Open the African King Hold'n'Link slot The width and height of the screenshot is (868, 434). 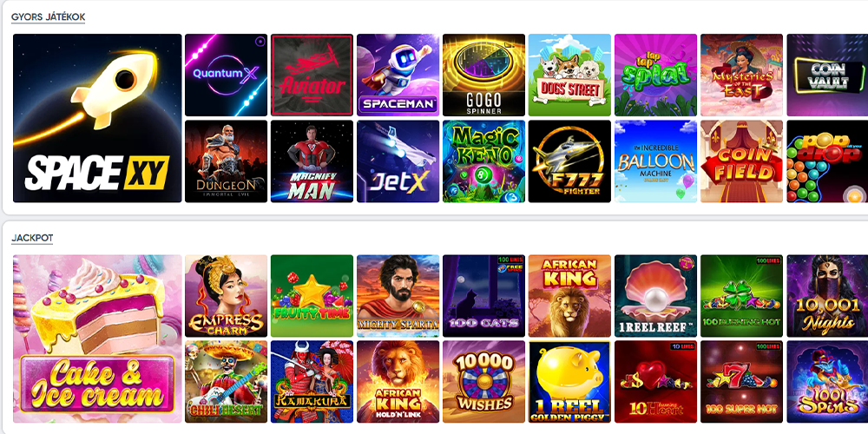coord(398,381)
